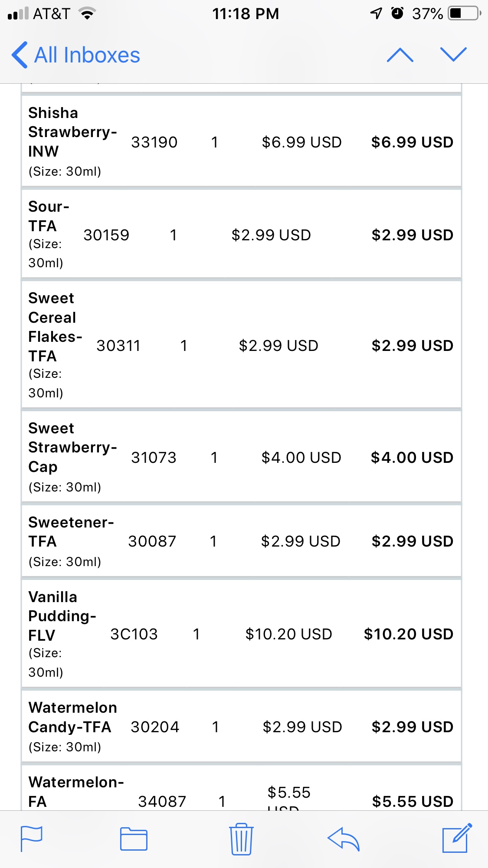Return to All Inboxes
The width and height of the screenshot is (488, 868).
tap(87, 55)
